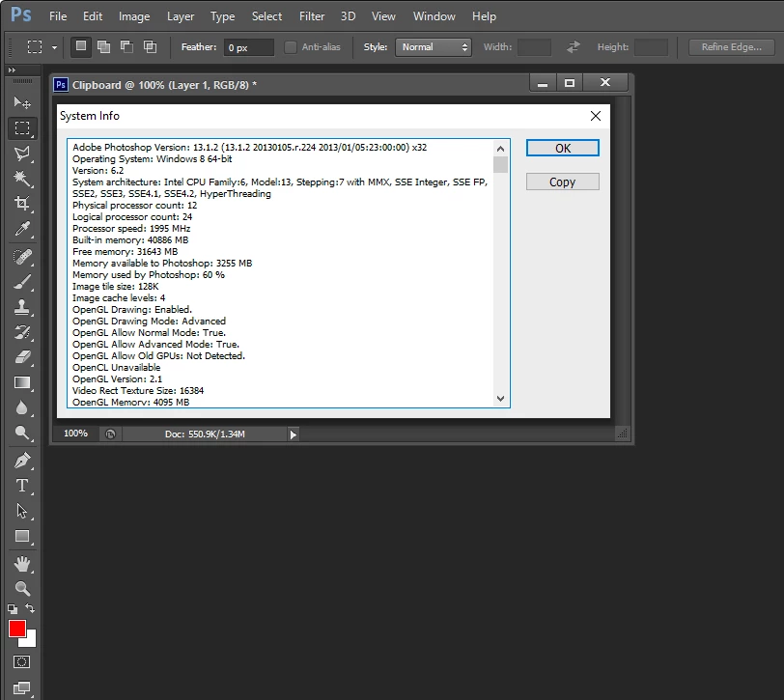Open the Type menu
784x700 pixels.
pyautogui.click(x=222, y=16)
